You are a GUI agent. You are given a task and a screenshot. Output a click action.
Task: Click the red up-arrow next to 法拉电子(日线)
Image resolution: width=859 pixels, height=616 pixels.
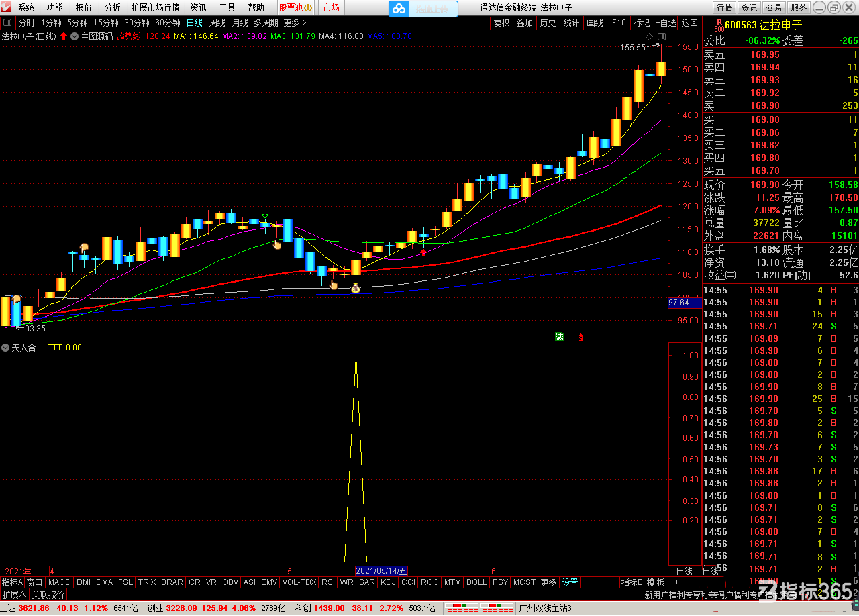click(x=64, y=36)
